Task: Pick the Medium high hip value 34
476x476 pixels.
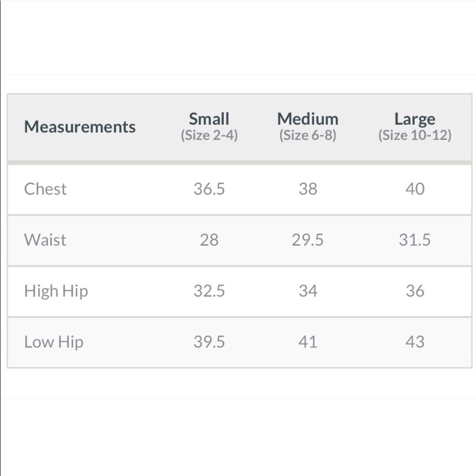Action: pyautogui.click(x=307, y=291)
